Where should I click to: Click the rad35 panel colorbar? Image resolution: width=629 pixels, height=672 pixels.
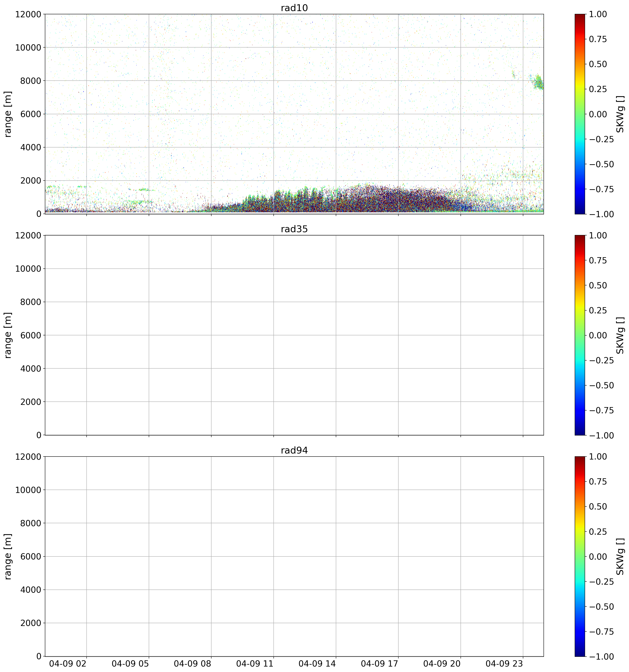(580, 335)
